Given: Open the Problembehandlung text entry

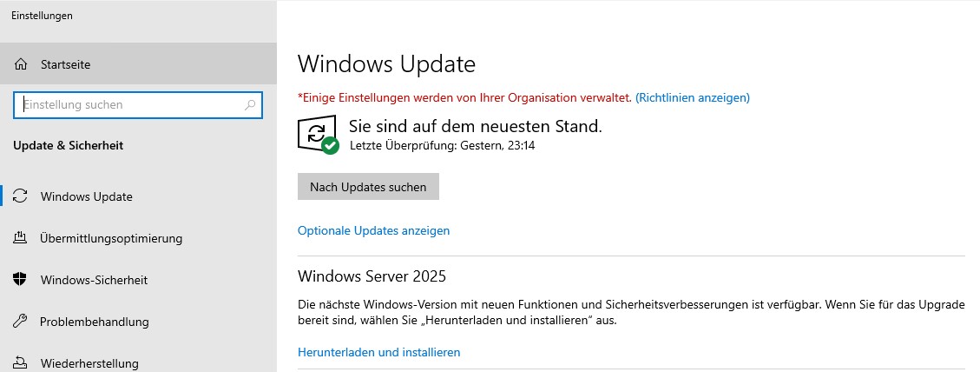Looking at the screenshot, I should pyautogui.click(x=95, y=322).
